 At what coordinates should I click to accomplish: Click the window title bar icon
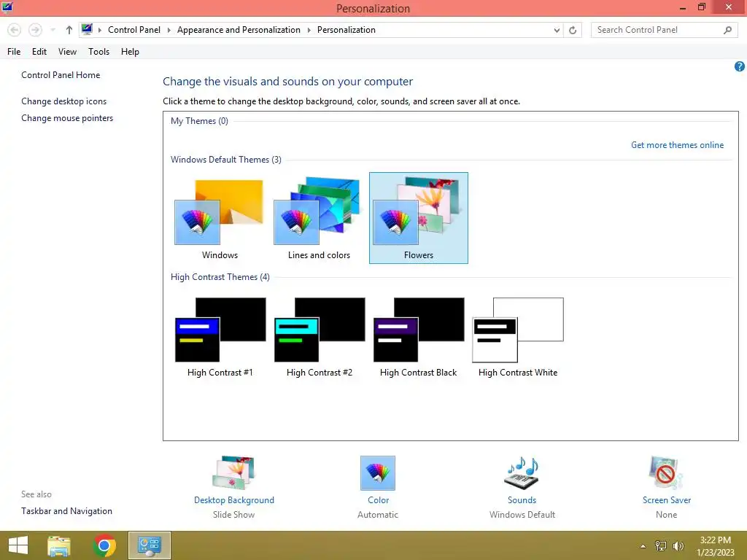7,7
